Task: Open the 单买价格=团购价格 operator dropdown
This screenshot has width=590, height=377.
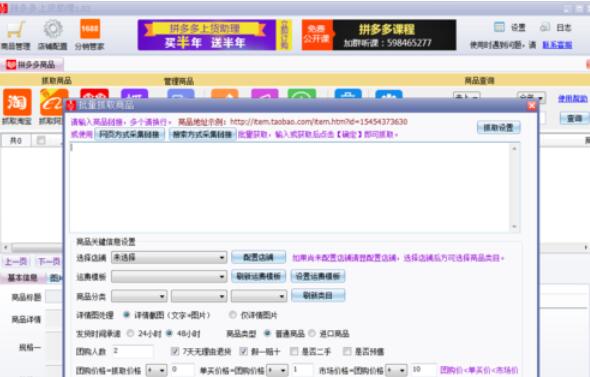Action: point(277,371)
